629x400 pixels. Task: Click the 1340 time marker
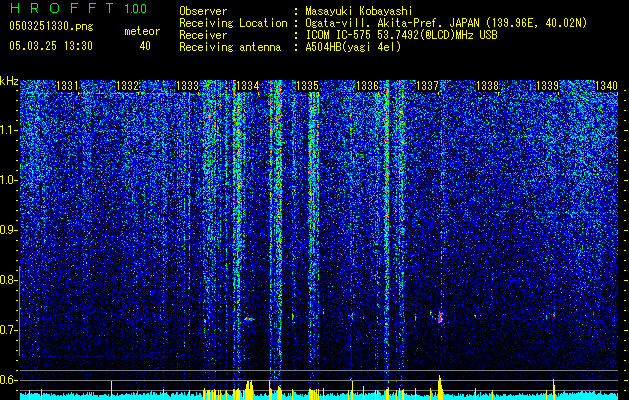click(607, 86)
